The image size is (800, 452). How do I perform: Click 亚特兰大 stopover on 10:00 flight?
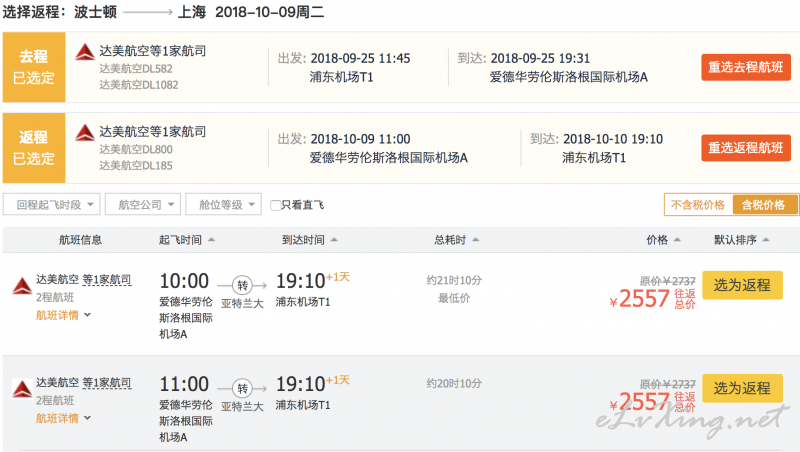pos(242,304)
